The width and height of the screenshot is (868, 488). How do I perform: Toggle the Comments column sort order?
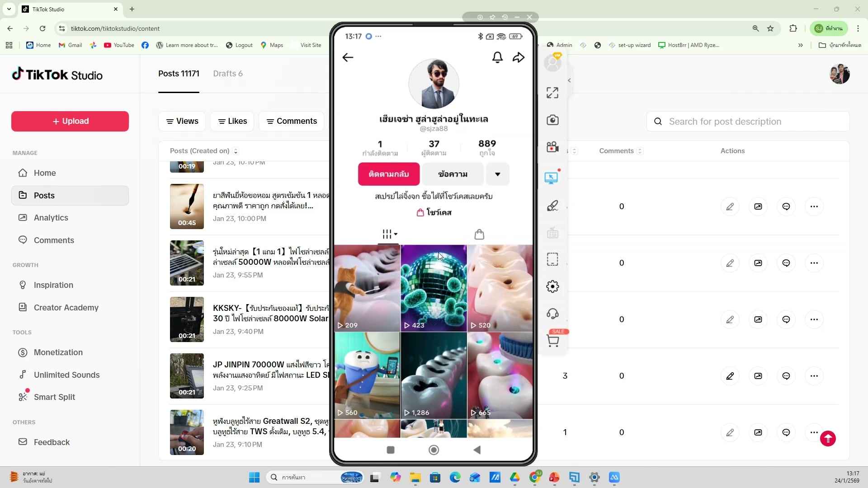click(640, 151)
